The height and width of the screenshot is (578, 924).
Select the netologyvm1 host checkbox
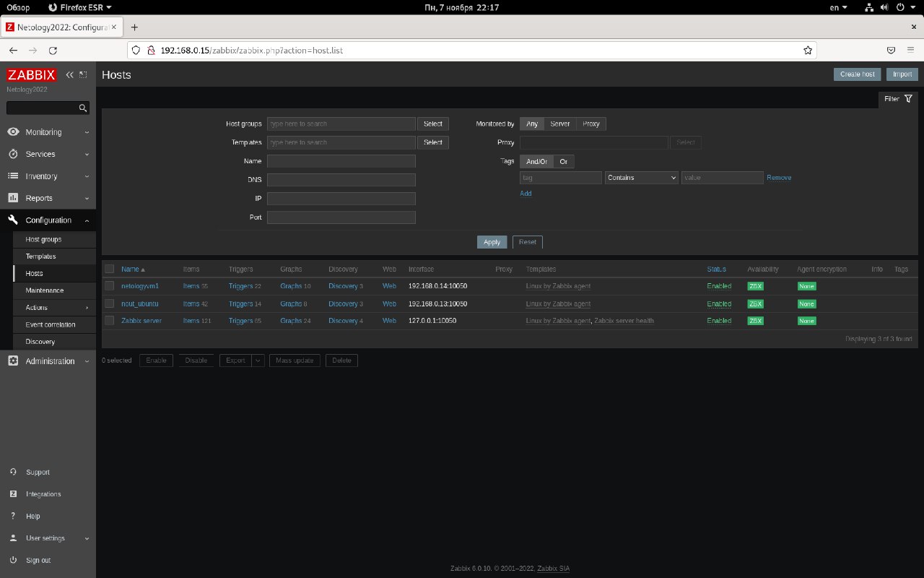pos(110,286)
